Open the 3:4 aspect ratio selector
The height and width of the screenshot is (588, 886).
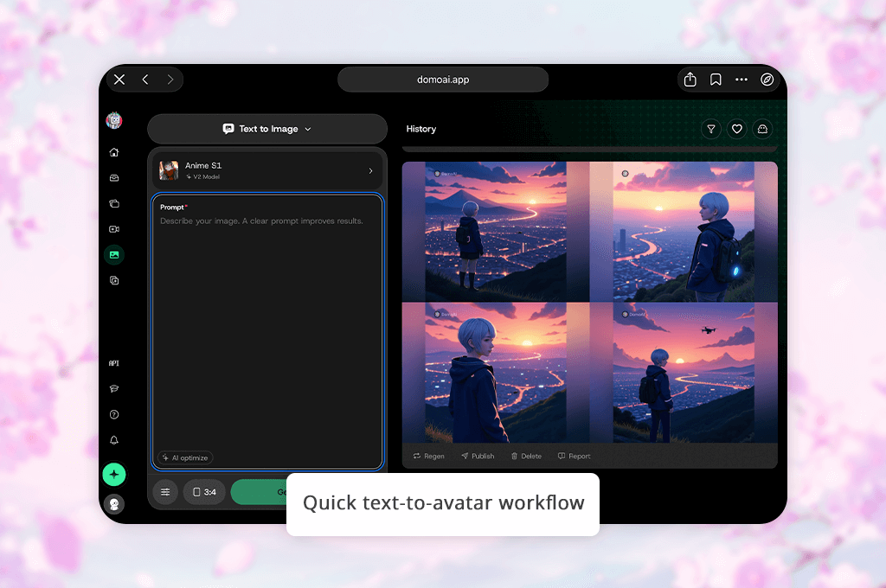(x=204, y=492)
